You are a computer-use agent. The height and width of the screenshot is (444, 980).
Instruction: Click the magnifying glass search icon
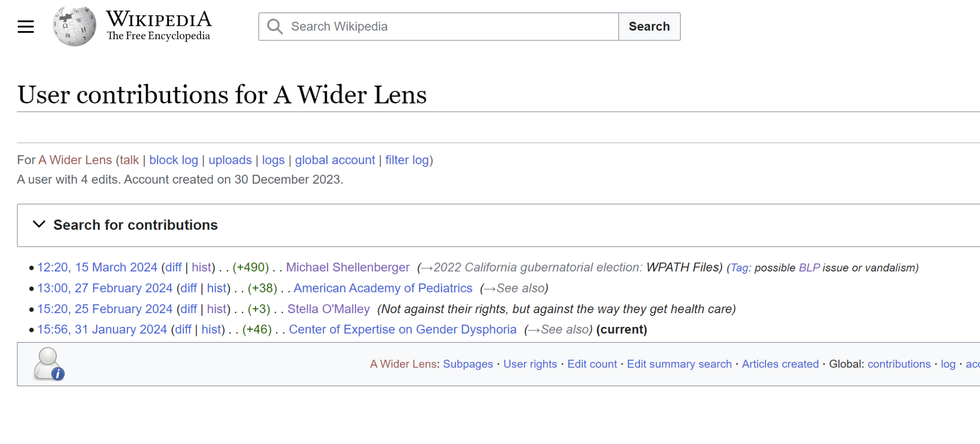[x=275, y=27]
